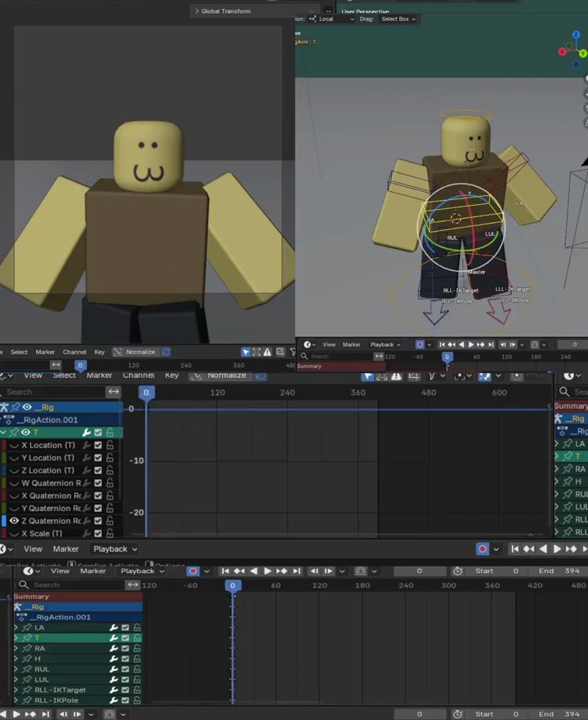Click lock icon for X Location (T)
Screen dimensions: 588x720
(x=109, y=445)
